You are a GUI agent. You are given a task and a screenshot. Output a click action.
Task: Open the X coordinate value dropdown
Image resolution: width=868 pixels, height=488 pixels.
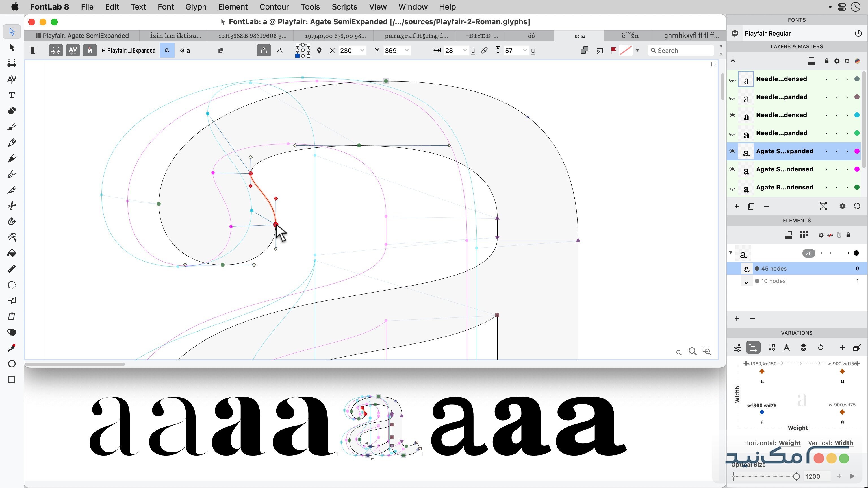tap(362, 50)
